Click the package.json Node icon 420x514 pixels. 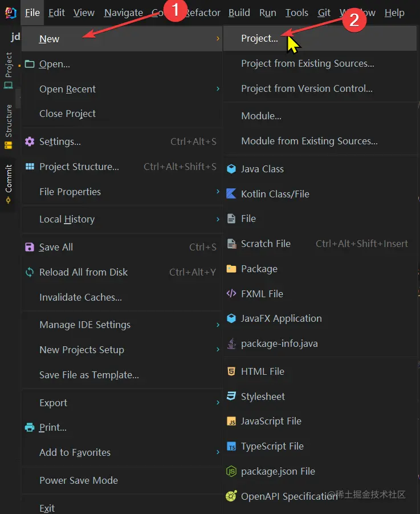coord(231,471)
